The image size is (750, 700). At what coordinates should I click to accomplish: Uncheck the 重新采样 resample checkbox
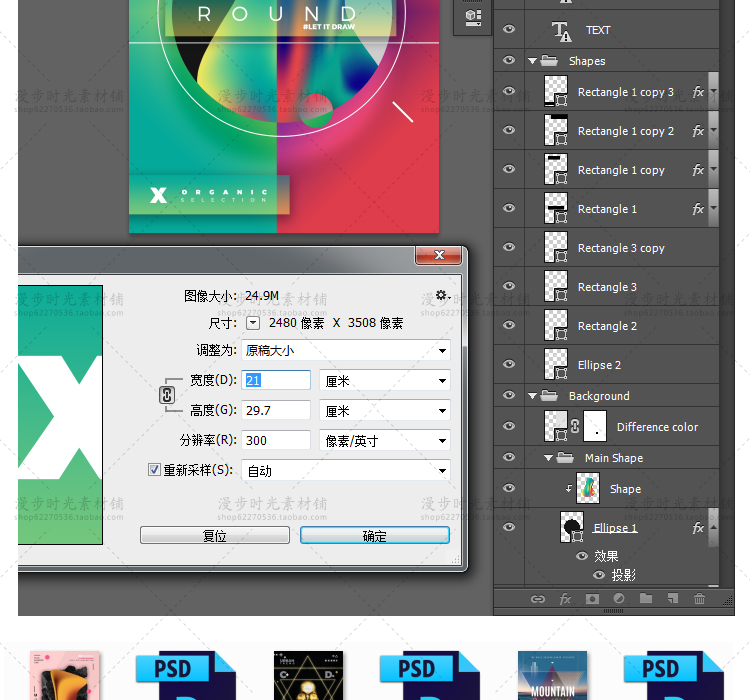(x=155, y=469)
